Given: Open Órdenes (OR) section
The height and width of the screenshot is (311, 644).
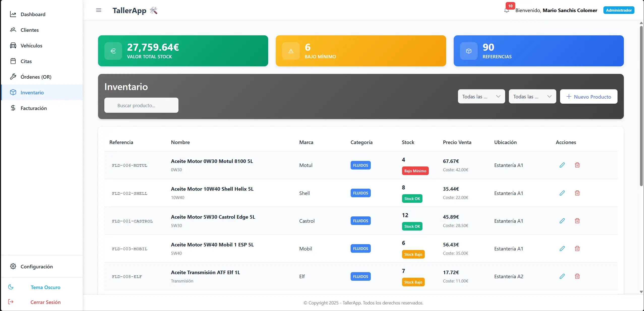Looking at the screenshot, I should [x=42, y=77].
